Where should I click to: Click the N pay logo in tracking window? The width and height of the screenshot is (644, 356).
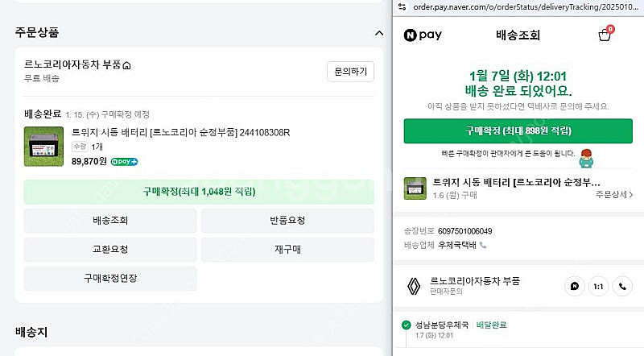tap(423, 35)
